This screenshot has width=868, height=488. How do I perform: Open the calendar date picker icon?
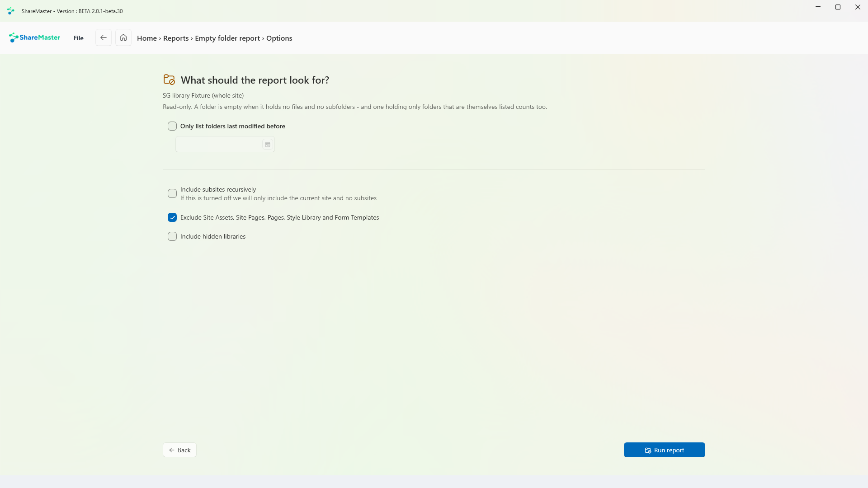coord(268,145)
